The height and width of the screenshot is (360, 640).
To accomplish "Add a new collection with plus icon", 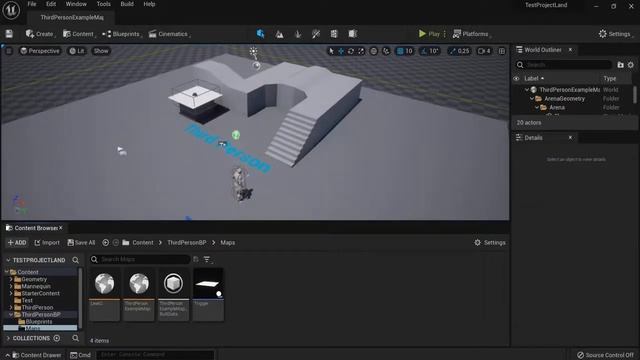I will (57, 338).
